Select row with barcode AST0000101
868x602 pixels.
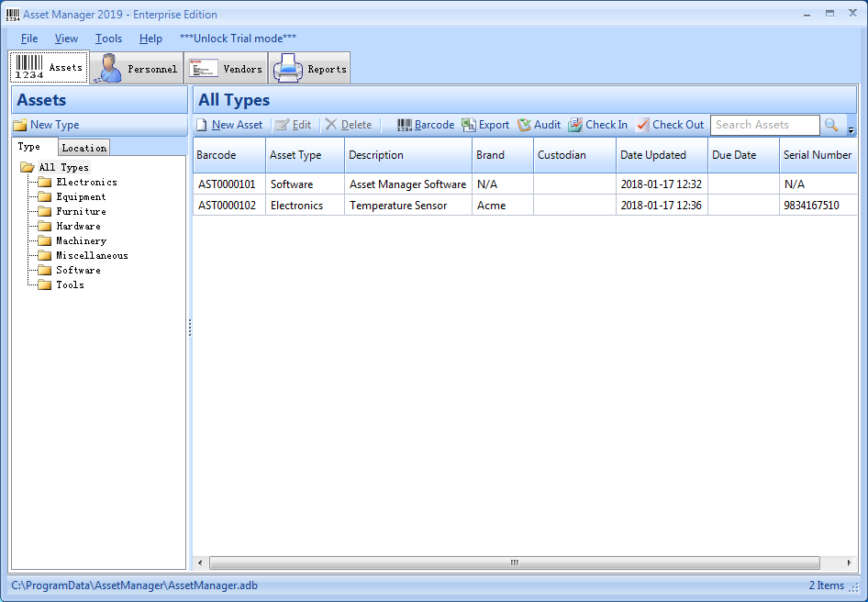(525, 184)
